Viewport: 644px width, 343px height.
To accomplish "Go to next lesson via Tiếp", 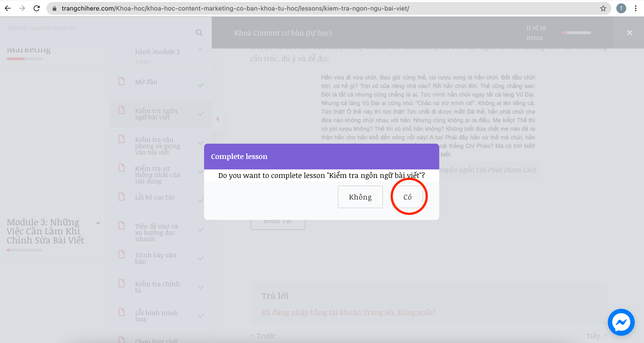I will pos(596,336).
